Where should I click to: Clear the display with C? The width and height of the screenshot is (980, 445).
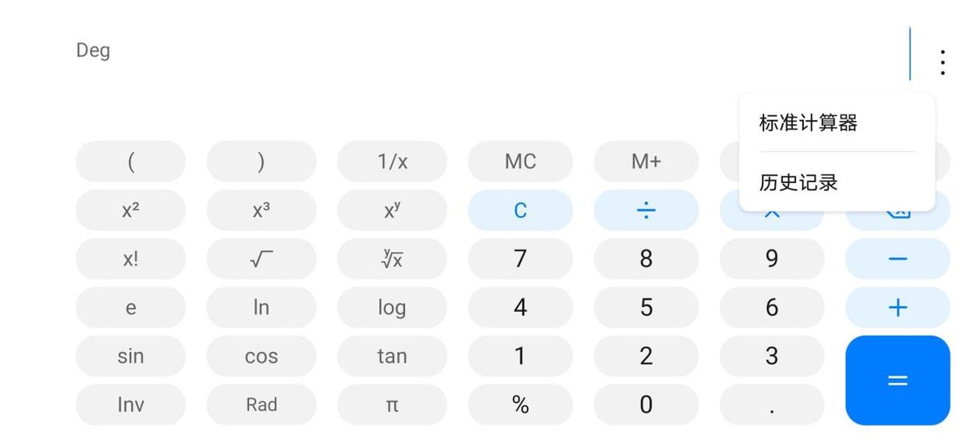click(x=520, y=211)
